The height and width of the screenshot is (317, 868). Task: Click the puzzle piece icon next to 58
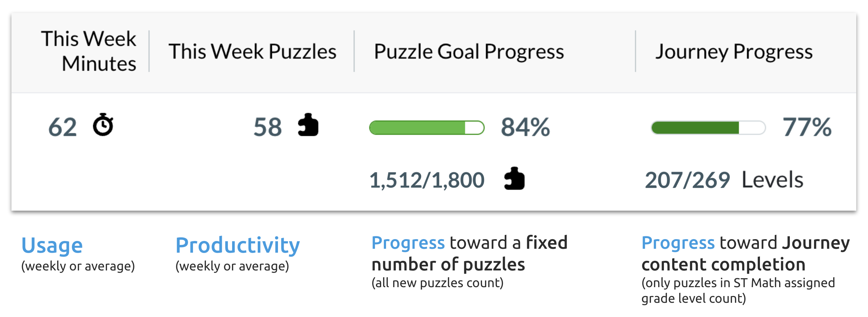(x=308, y=125)
